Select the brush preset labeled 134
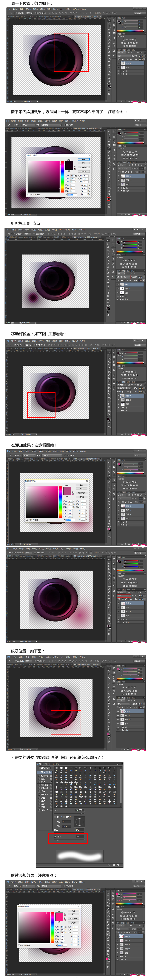The height and width of the screenshot is (980, 151). (x=114, y=783)
